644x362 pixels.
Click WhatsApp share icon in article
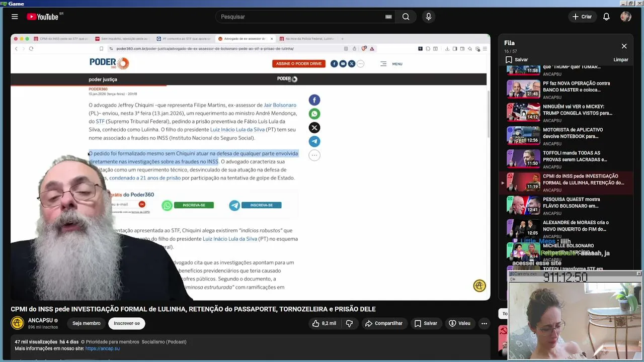click(314, 114)
